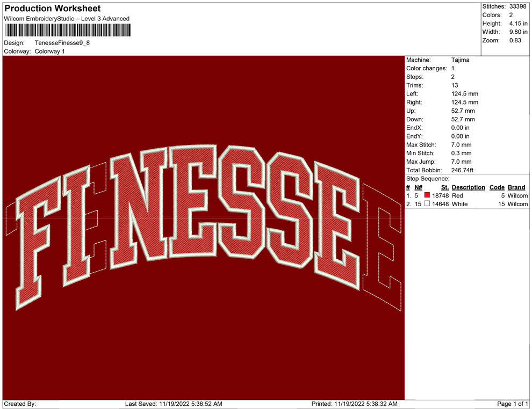Screen dimensions: 532x409
Task: Click the Page 1 of 1 indicator
Action: pyautogui.click(x=512, y=404)
